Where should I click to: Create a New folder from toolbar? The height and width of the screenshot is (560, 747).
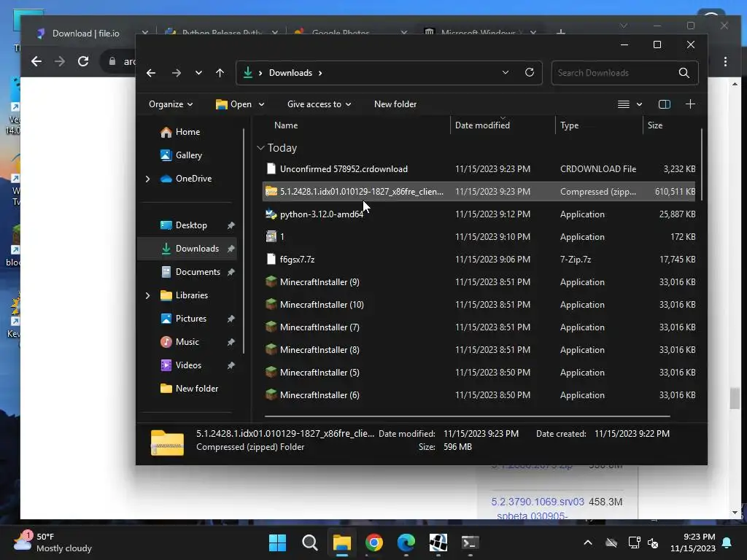[395, 104]
